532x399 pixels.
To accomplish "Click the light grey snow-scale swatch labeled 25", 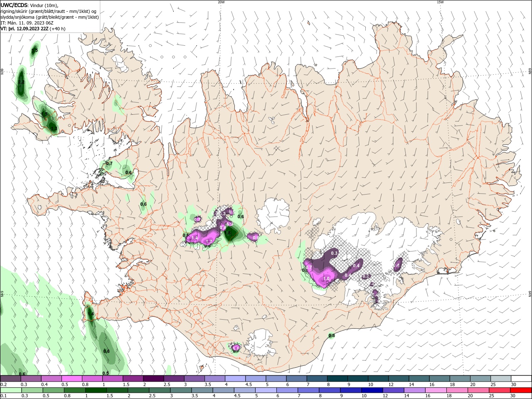I will click(x=501, y=379).
